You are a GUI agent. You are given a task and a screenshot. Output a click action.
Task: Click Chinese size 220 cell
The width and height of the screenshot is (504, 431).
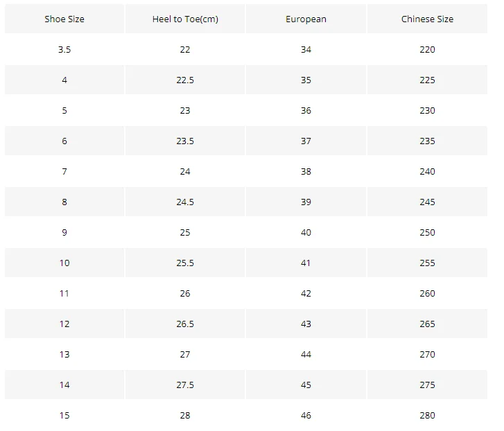[427, 49]
